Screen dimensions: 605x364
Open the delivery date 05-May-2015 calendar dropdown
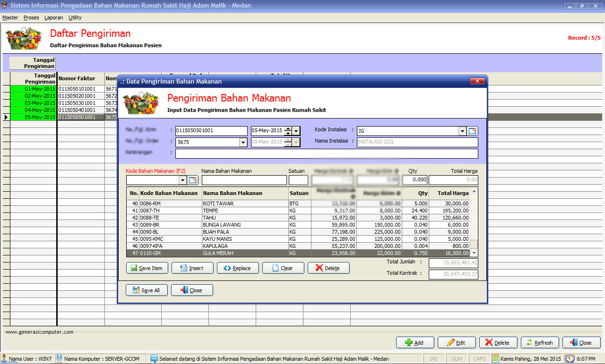(x=296, y=131)
